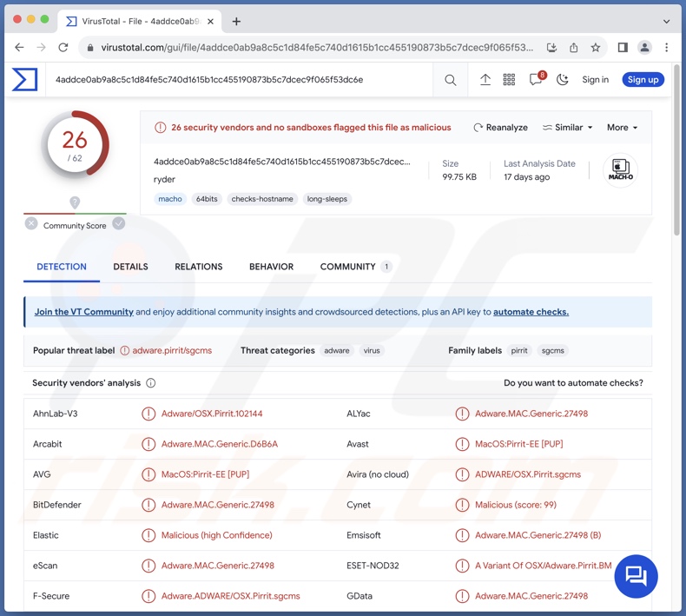Open the notifications icon with badge
This screenshot has height=616, width=686.
[x=536, y=80]
